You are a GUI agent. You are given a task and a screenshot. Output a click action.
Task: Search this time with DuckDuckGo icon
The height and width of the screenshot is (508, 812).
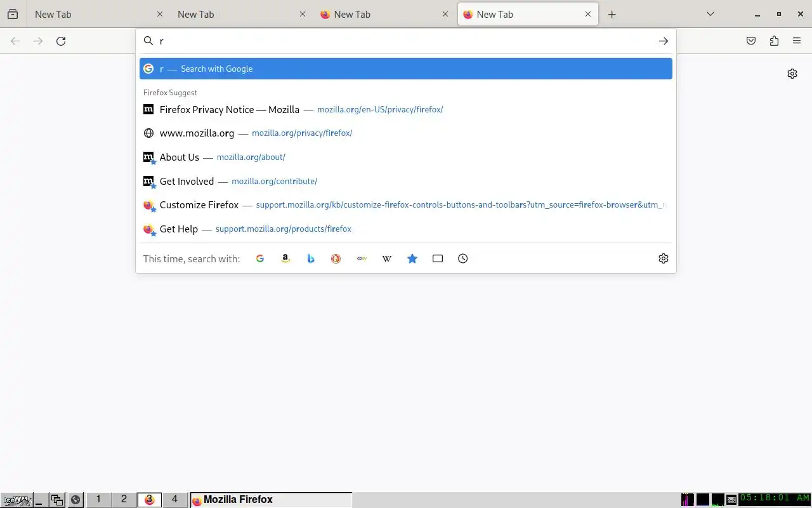point(336,258)
